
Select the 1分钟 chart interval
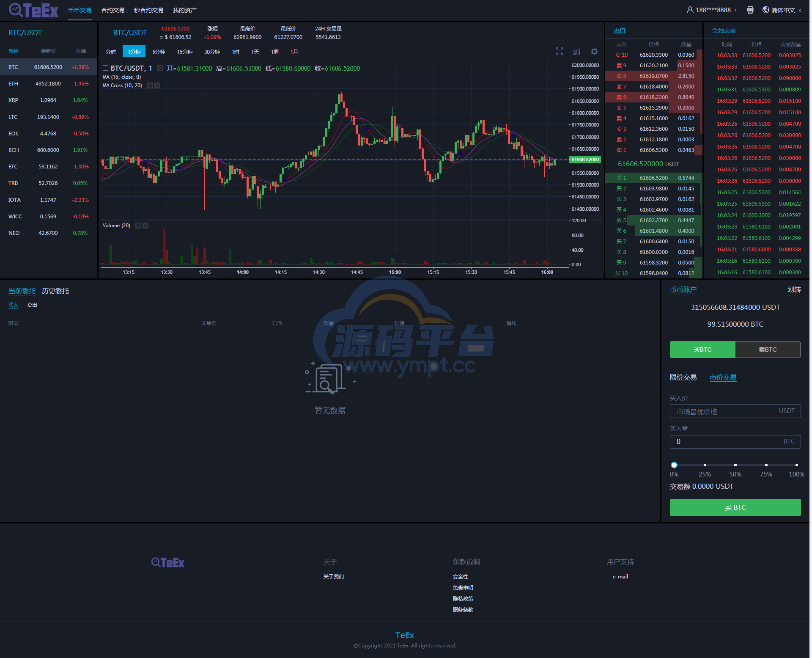pyautogui.click(x=134, y=52)
